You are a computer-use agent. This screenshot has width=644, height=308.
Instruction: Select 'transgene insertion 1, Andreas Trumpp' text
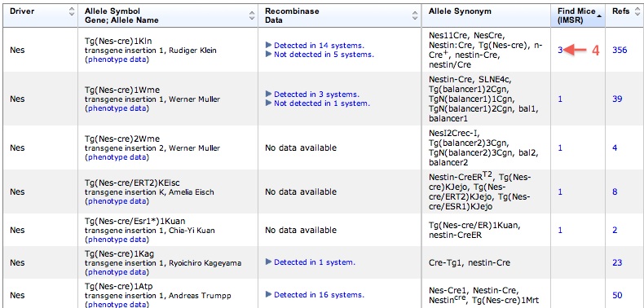pos(157,295)
